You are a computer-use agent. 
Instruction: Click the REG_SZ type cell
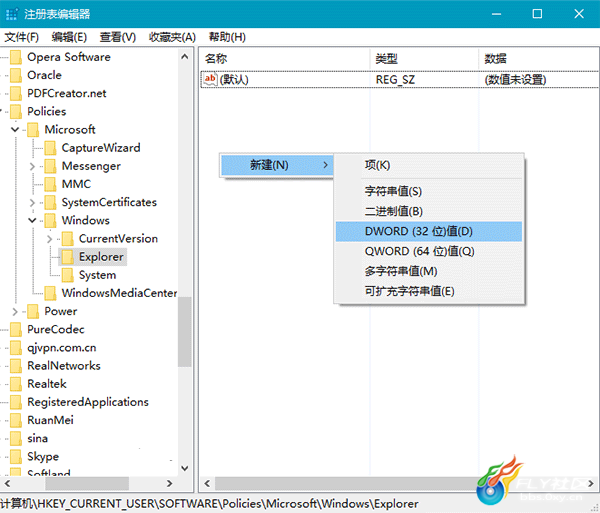tap(395, 80)
